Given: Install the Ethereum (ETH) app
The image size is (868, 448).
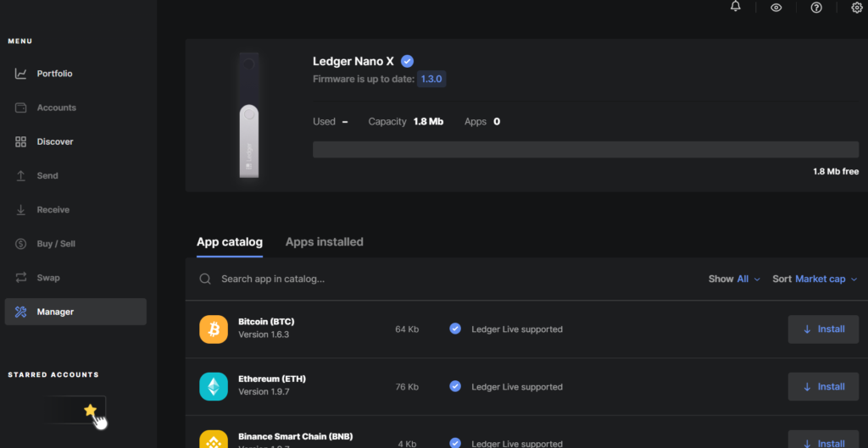Looking at the screenshot, I should (823, 387).
